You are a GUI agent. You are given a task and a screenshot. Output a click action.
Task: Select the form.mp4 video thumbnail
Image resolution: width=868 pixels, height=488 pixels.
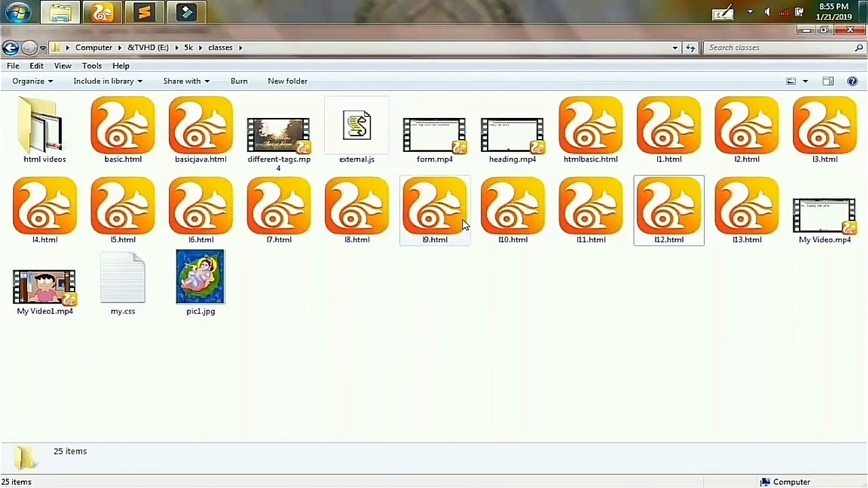[x=435, y=136]
